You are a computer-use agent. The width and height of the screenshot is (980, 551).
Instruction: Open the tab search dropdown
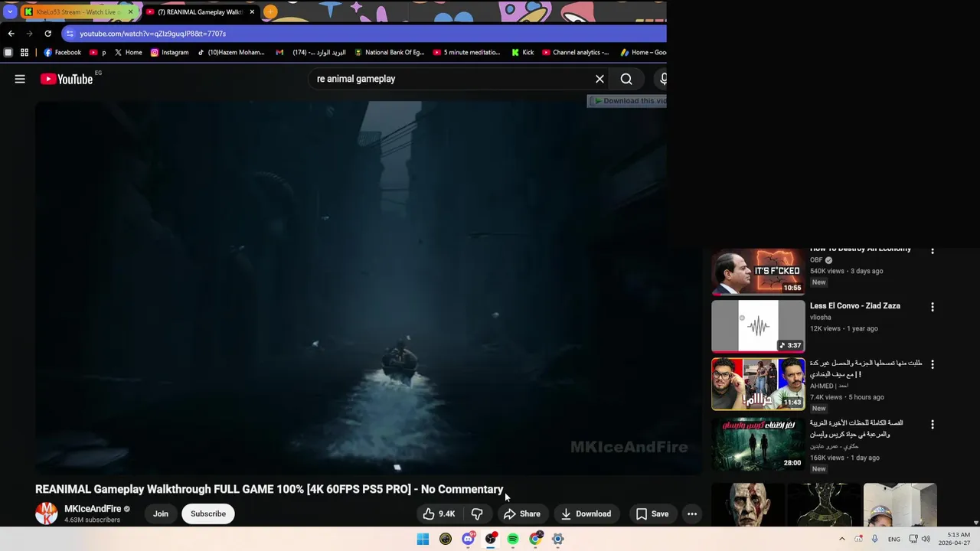[10, 11]
